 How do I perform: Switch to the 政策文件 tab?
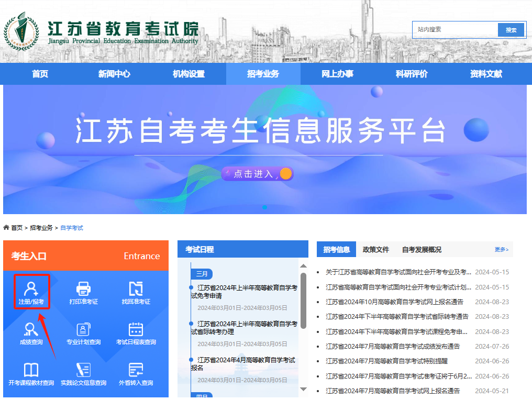click(376, 250)
